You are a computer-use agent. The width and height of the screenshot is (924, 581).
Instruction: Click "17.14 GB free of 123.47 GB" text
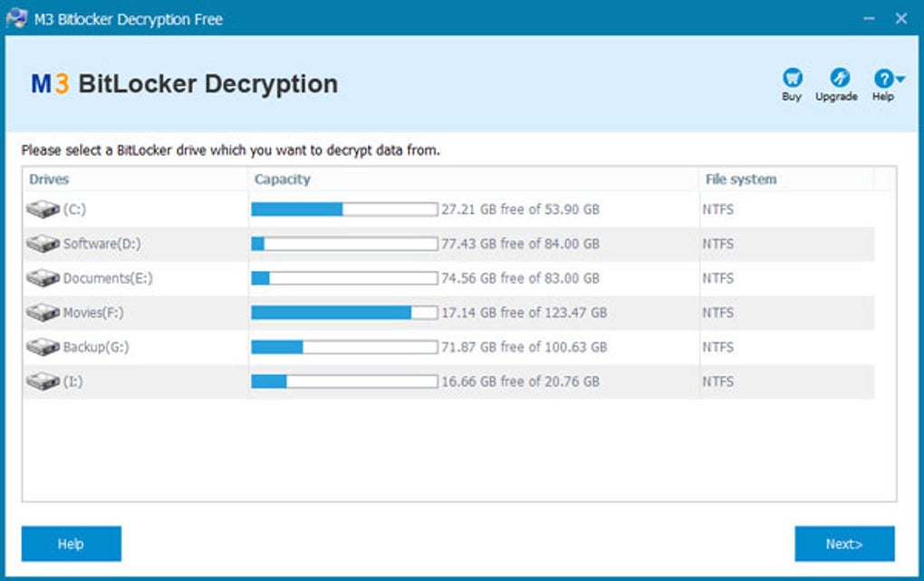[x=524, y=313]
